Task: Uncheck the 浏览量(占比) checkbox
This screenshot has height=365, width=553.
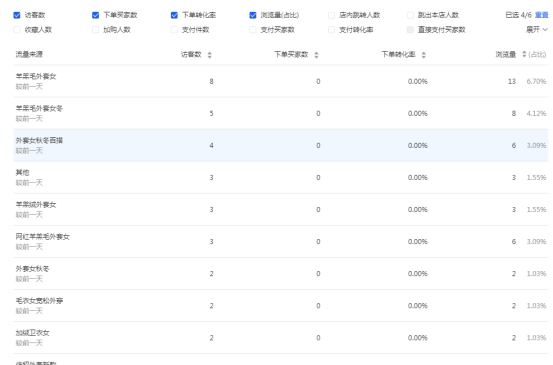Action: point(253,15)
